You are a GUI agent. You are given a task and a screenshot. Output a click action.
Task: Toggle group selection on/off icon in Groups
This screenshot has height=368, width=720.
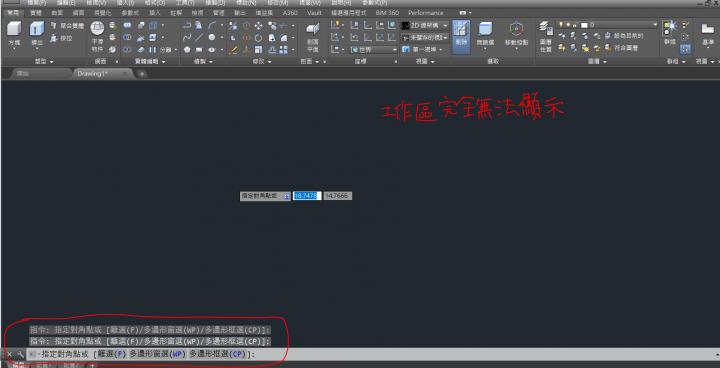click(x=685, y=48)
